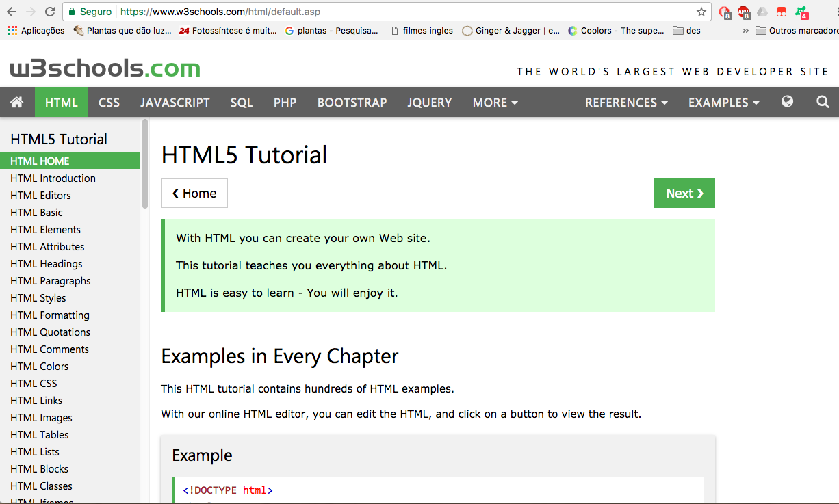The height and width of the screenshot is (504, 839).
Task: Open HTML Comments in the sidebar
Action: (70, 349)
